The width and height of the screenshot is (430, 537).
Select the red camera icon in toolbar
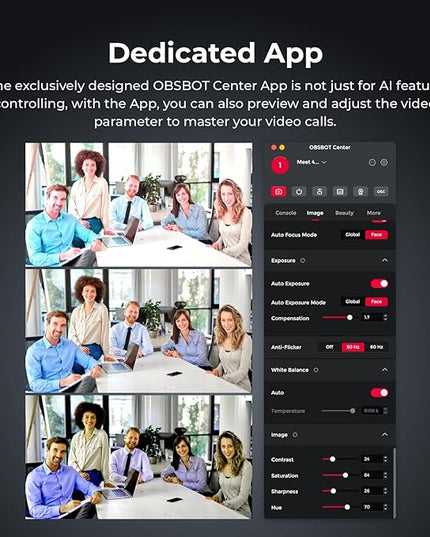[279, 191]
